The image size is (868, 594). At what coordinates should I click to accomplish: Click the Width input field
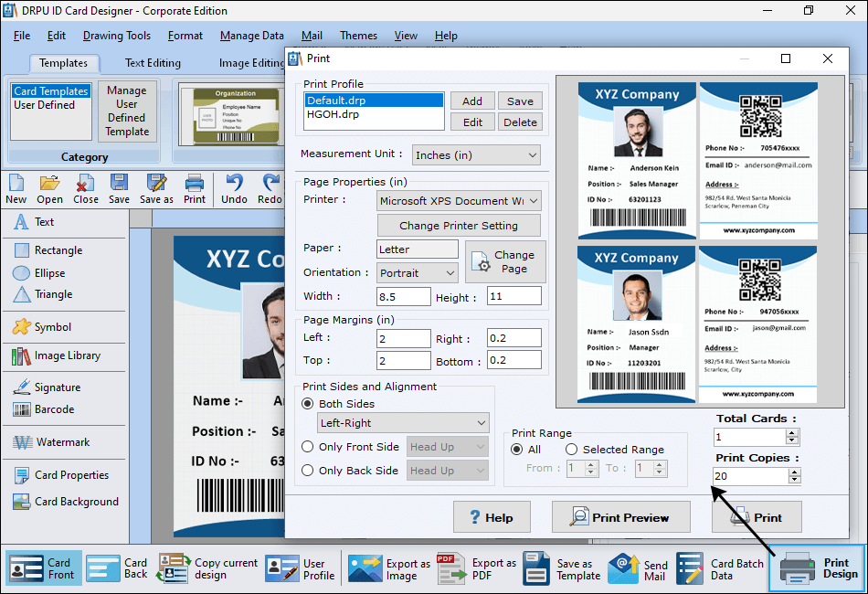[x=404, y=297]
